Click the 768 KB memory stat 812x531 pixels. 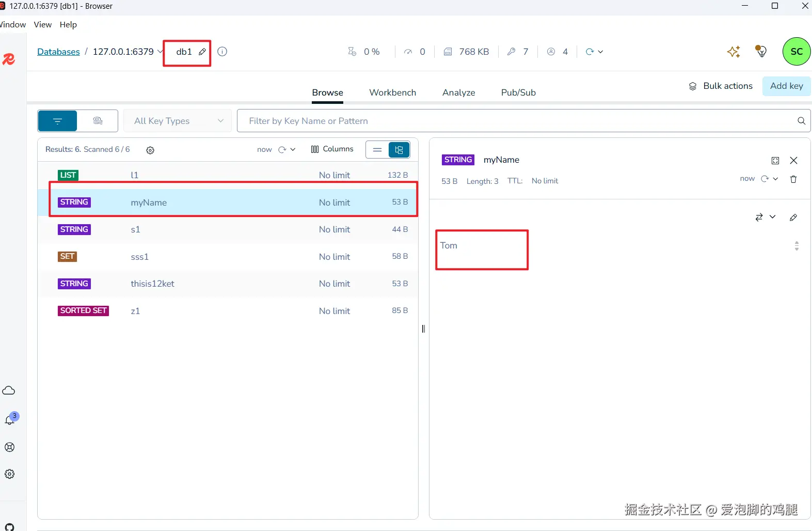[x=466, y=52]
